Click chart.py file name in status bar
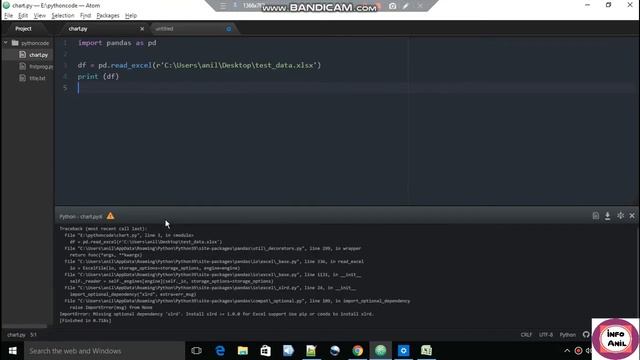 click(x=16, y=335)
